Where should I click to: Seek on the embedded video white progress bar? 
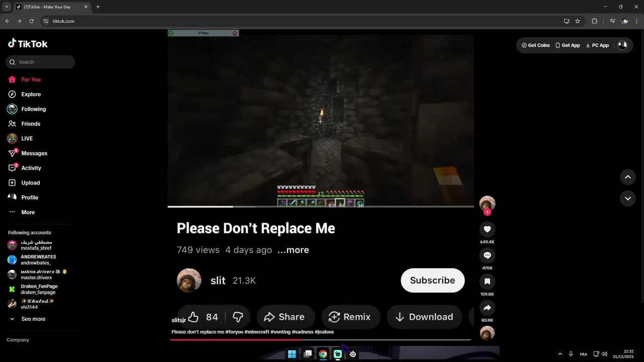pyautogui.click(x=320, y=206)
